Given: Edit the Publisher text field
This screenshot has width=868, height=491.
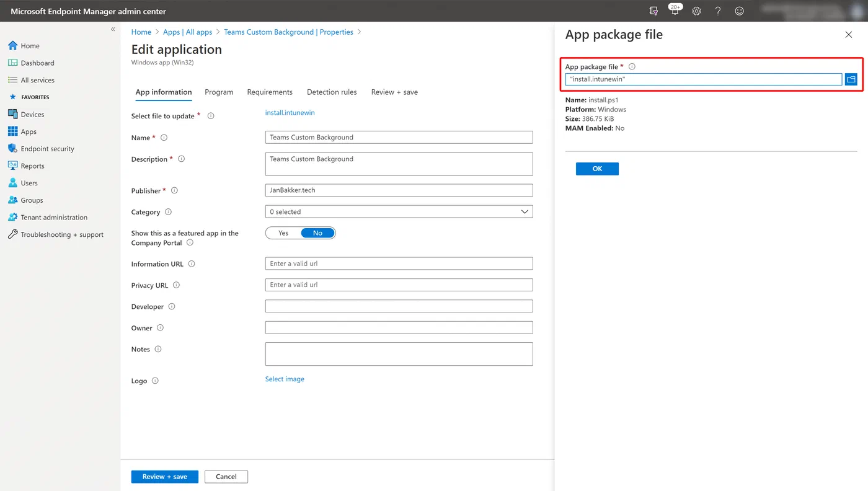Looking at the screenshot, I should (x=399, y=190).
